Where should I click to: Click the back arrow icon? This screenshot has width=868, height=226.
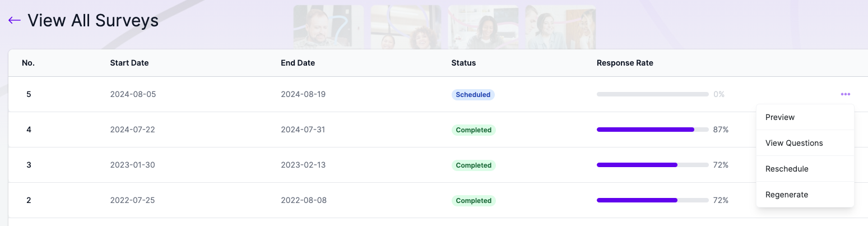pyautogui.click(x=14, y=21)
